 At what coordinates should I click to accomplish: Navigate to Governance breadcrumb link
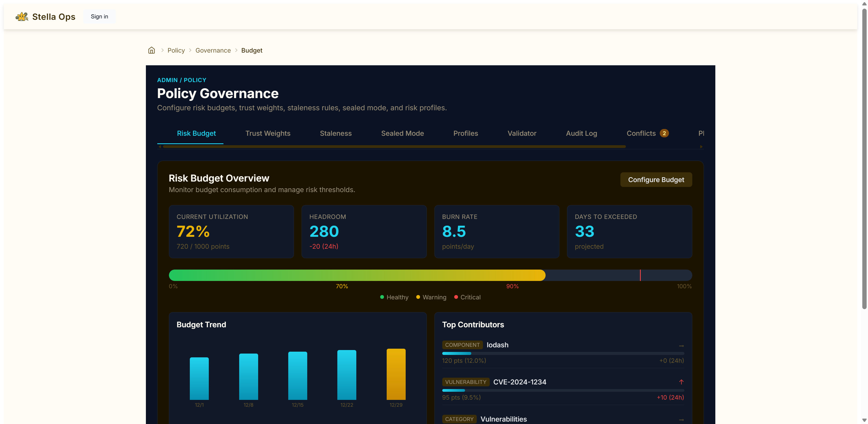213,50
